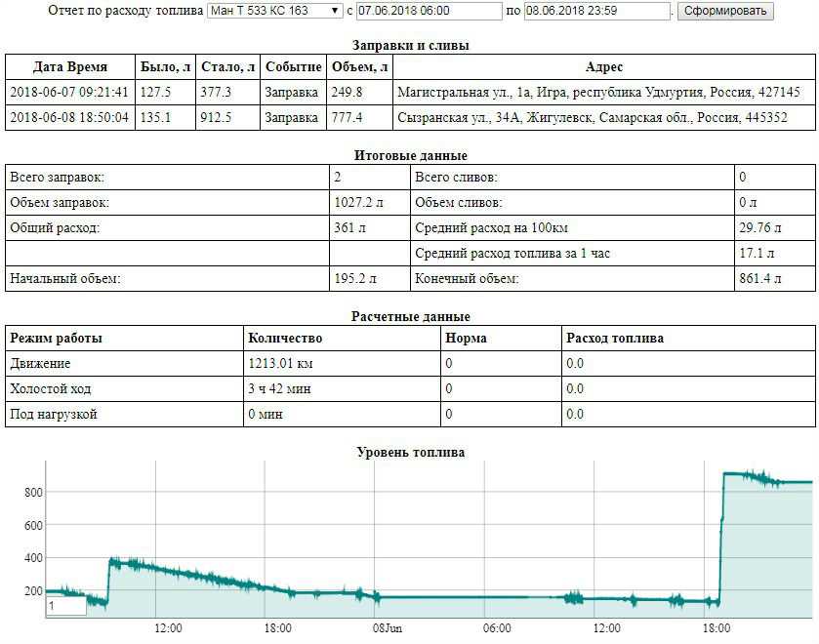Click the Стало, л column header
This screenshot has height=644, width=819.
coord(227,67)
